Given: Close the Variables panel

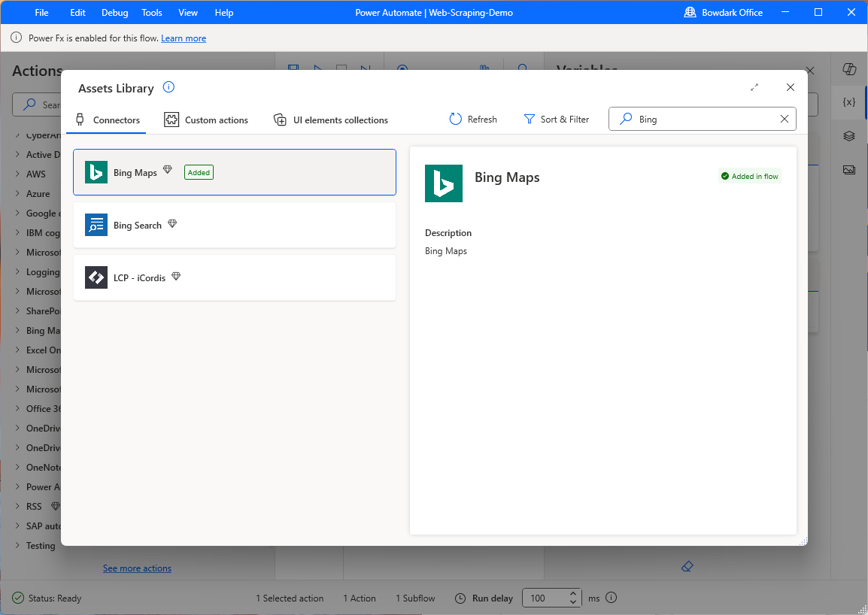Looking at the screenshot, I should tap(810, 71).
